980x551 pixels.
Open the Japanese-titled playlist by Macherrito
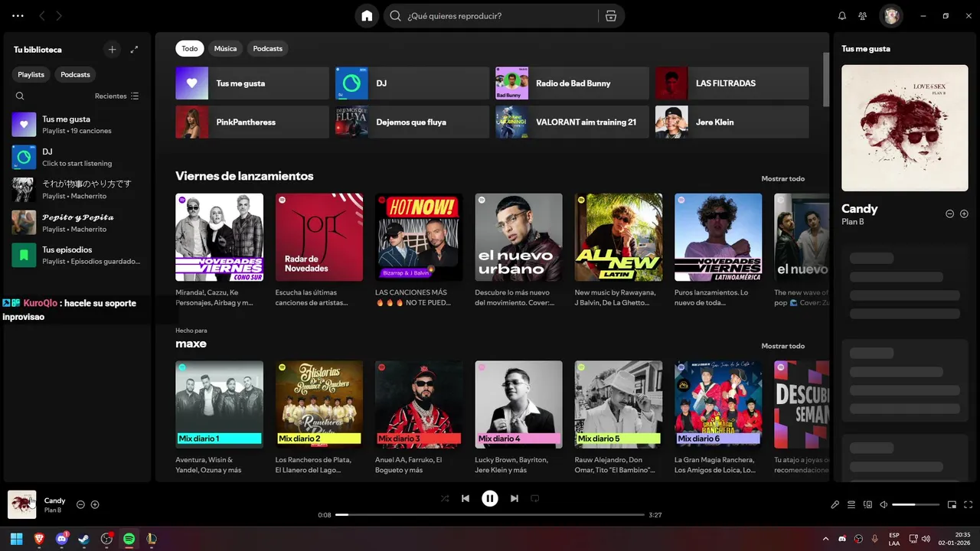pos(77,190)
